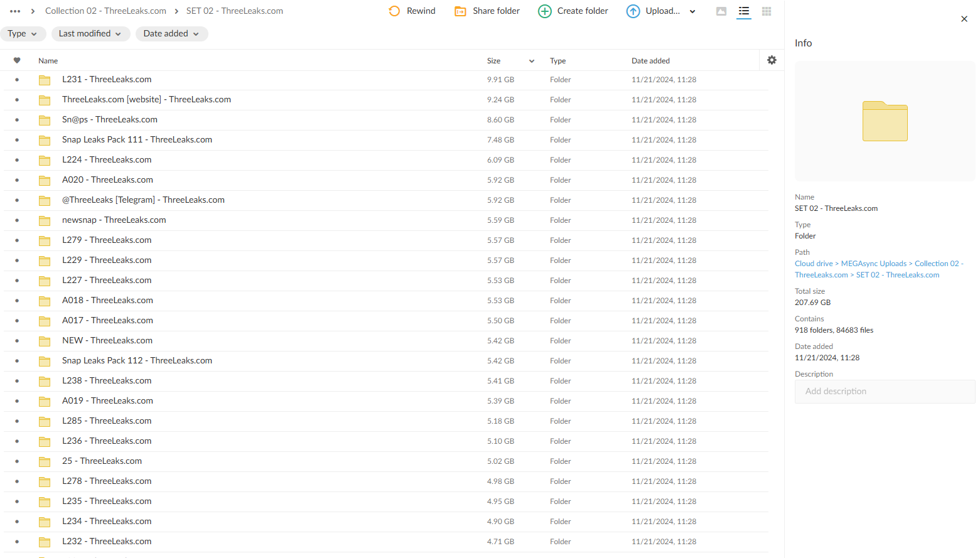Close the Info panel
The width and height of the screenshot is (980, 558).
tap(964, 19)
